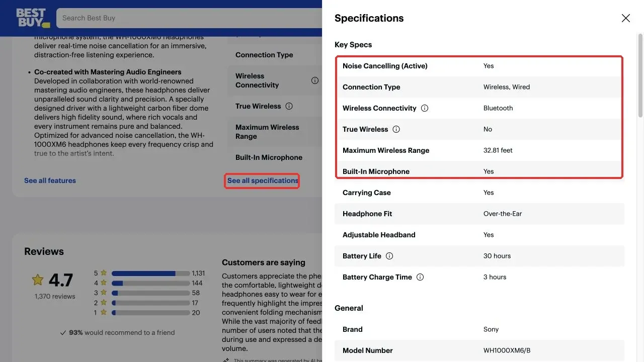Screen dimensions: 644x362
Task: Click the Carrying Case label
Action: (x=366, y=193)
